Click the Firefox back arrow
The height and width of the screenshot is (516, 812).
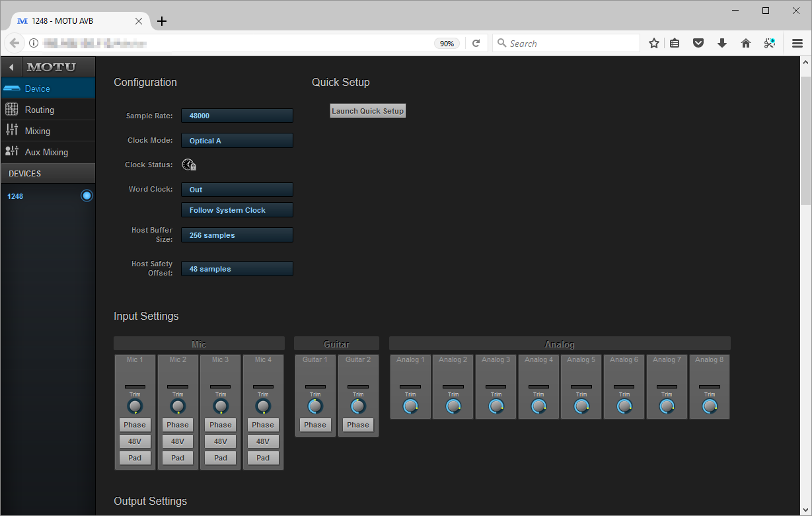pos(14,43)
